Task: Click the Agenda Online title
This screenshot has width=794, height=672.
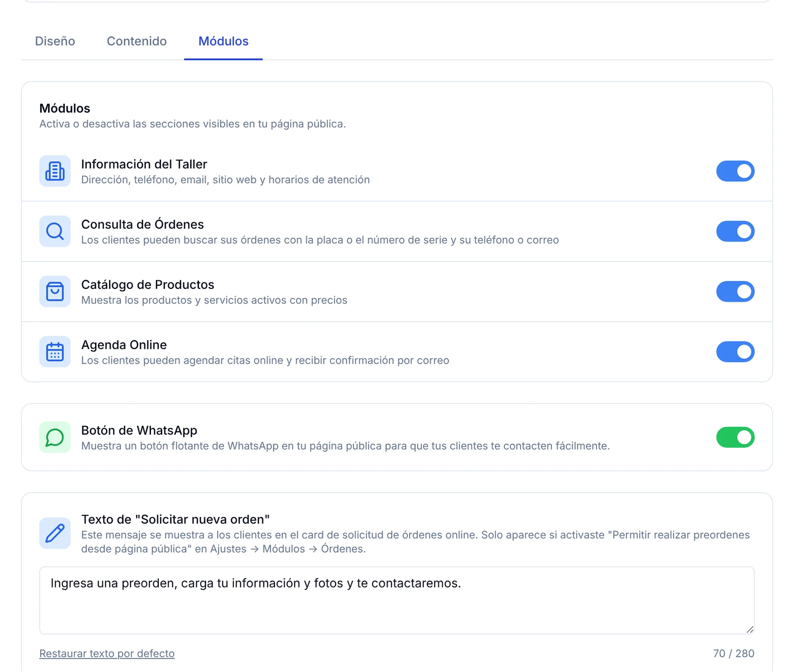Action: (124, 345)
